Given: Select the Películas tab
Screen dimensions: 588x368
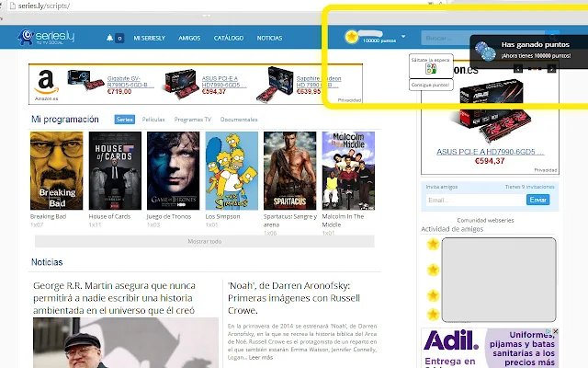Looking at the screenshot, I should 153,120.
